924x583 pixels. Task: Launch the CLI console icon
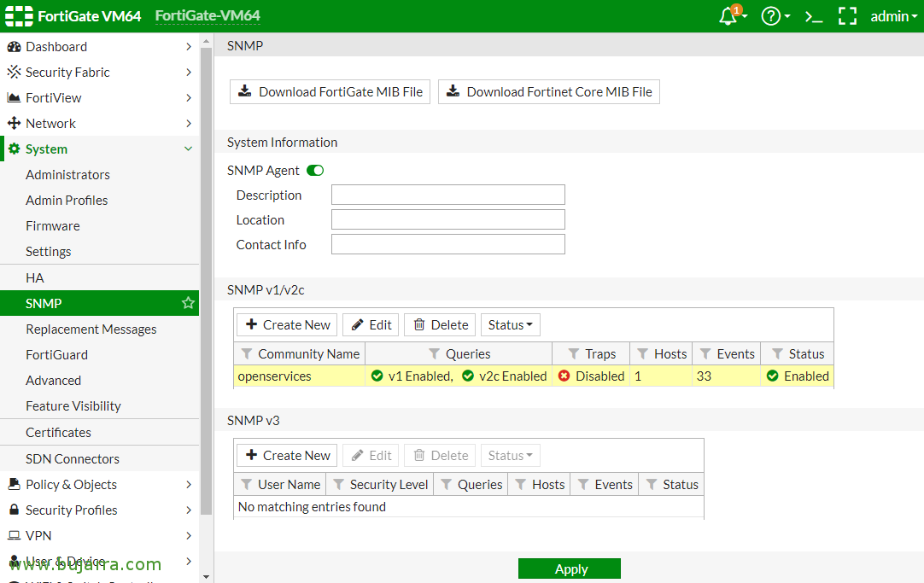click(x=814, y=16)
